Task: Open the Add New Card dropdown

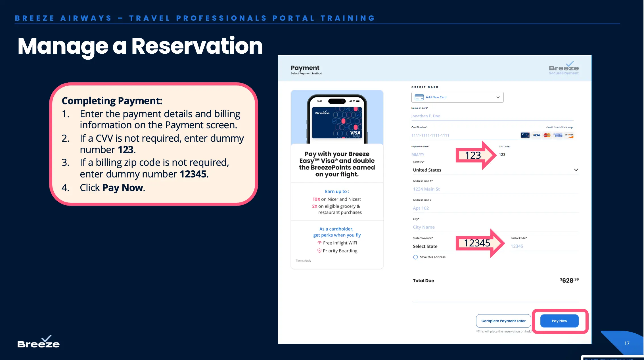Action: [x=457, y=97]
